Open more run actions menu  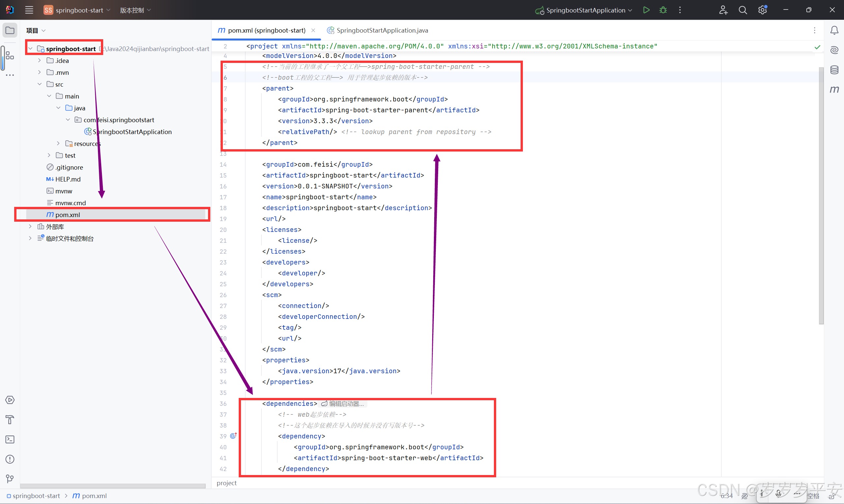680,10
